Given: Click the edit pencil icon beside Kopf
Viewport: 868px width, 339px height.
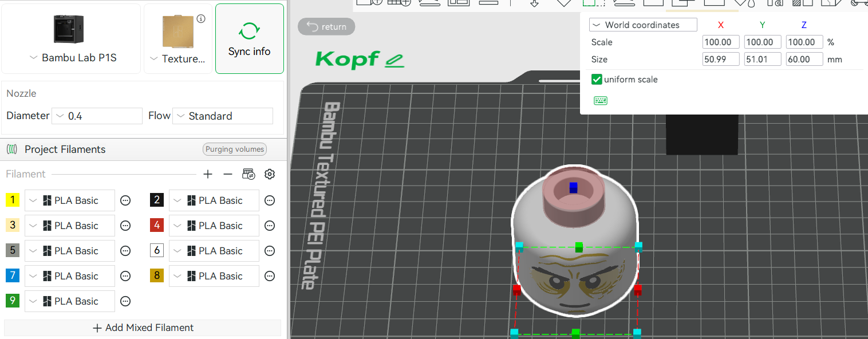Looking at the screenshot, I should (394, 60).
